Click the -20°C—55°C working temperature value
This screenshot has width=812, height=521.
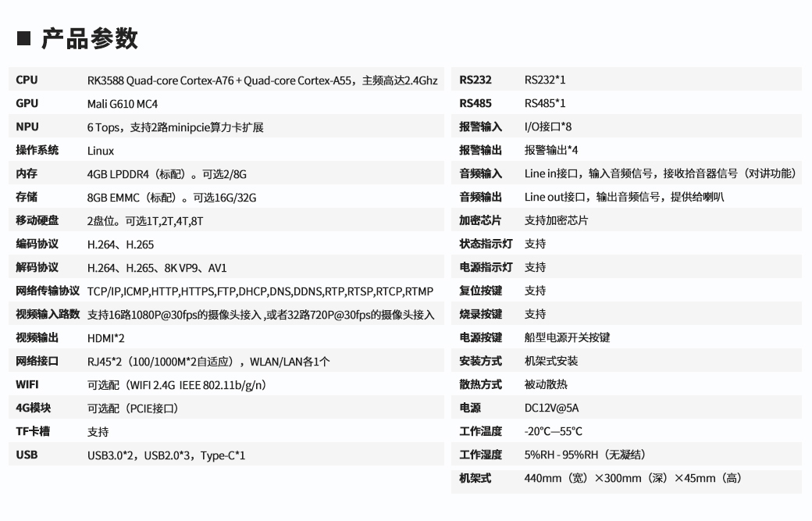(553, 431)
